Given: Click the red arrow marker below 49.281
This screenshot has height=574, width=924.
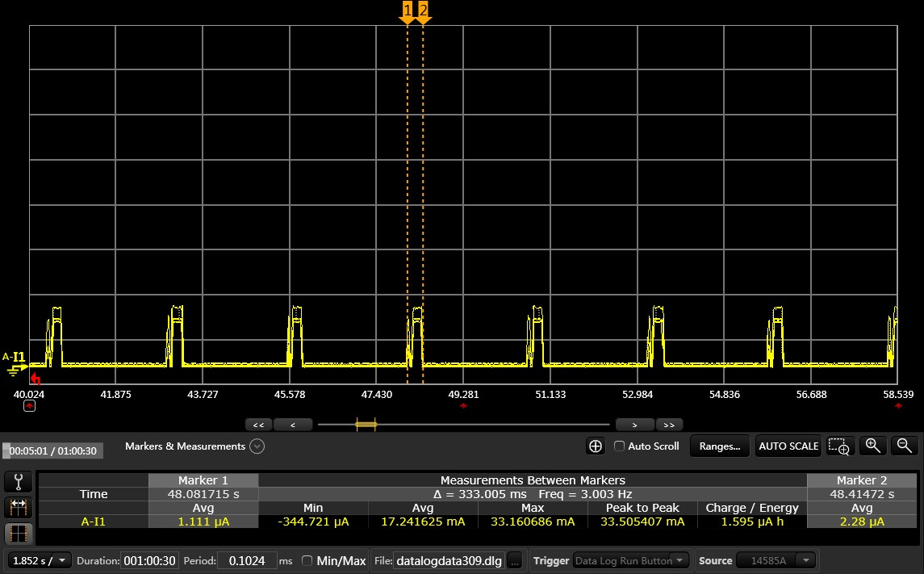Looking at the screenshot, I should (463, 405).
